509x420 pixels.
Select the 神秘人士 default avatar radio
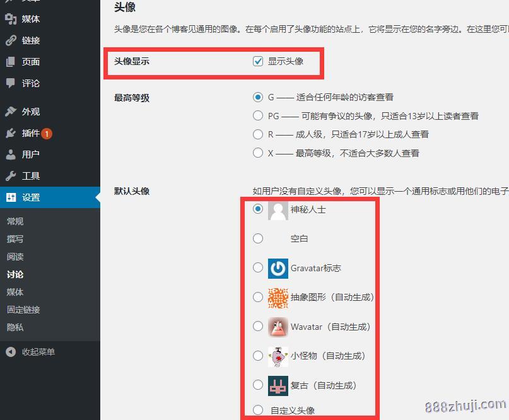click(258, 209)
